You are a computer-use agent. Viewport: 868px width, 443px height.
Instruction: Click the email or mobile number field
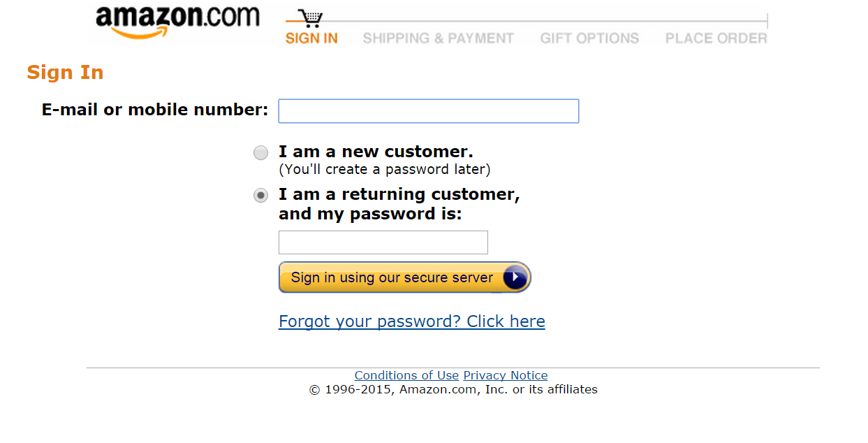pyautogui.click(x=428, y=110)
